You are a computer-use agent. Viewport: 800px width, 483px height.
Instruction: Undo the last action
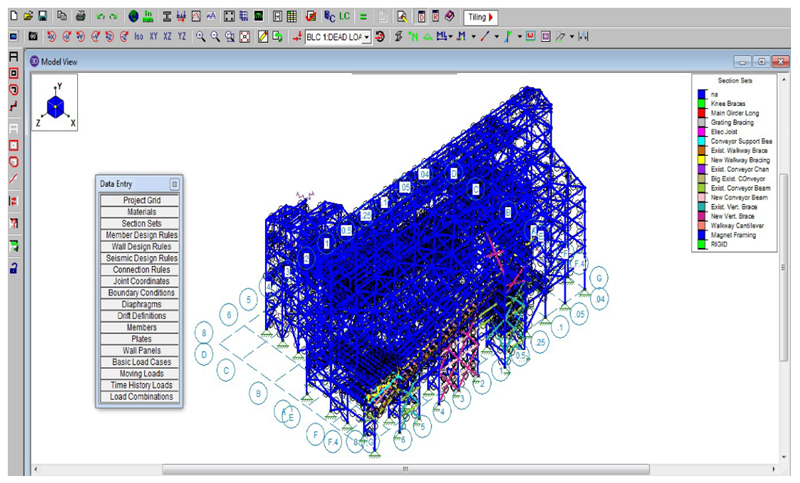(100, 17)
